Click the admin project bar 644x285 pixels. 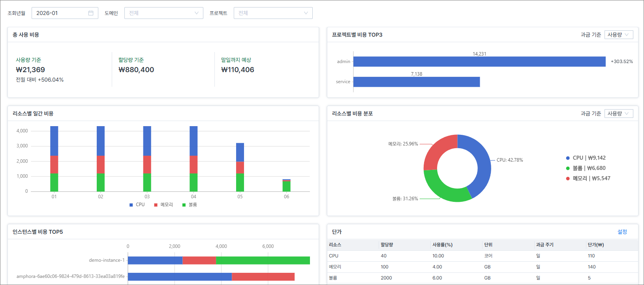click(479, 61)
